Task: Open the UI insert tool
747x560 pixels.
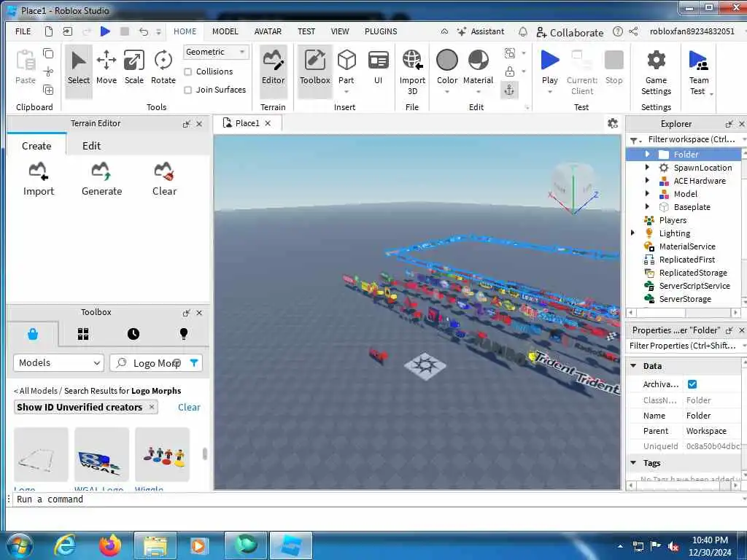Action: (379, 68)
